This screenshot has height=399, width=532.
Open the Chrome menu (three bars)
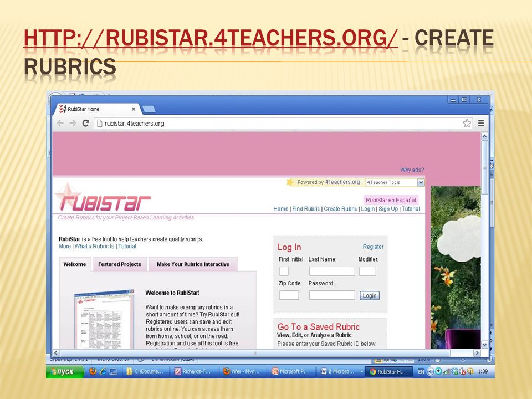click(x=481, y=123)
